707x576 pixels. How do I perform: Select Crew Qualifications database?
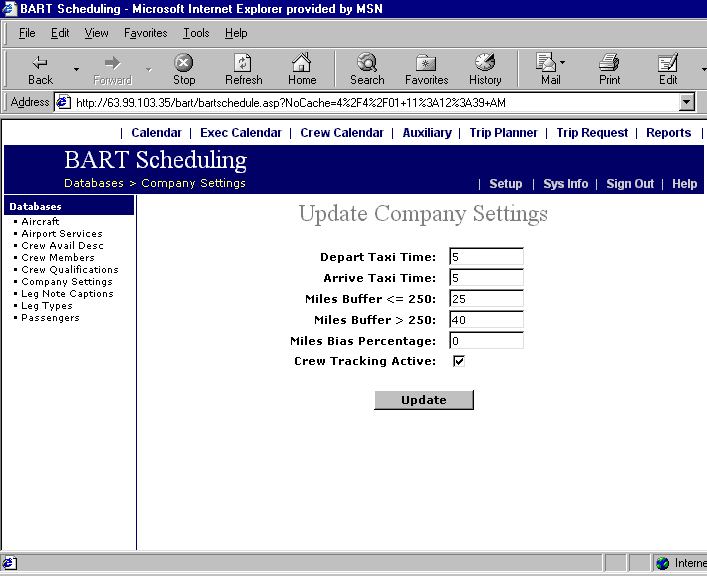coord(70,270)
